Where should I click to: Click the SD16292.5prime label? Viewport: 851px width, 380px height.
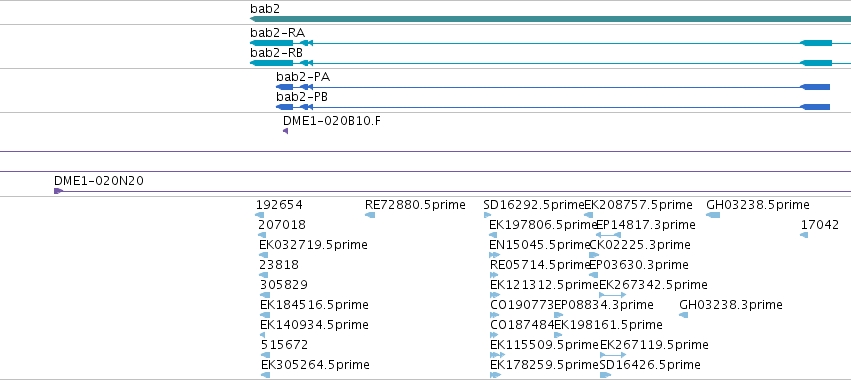pos(534,205)
